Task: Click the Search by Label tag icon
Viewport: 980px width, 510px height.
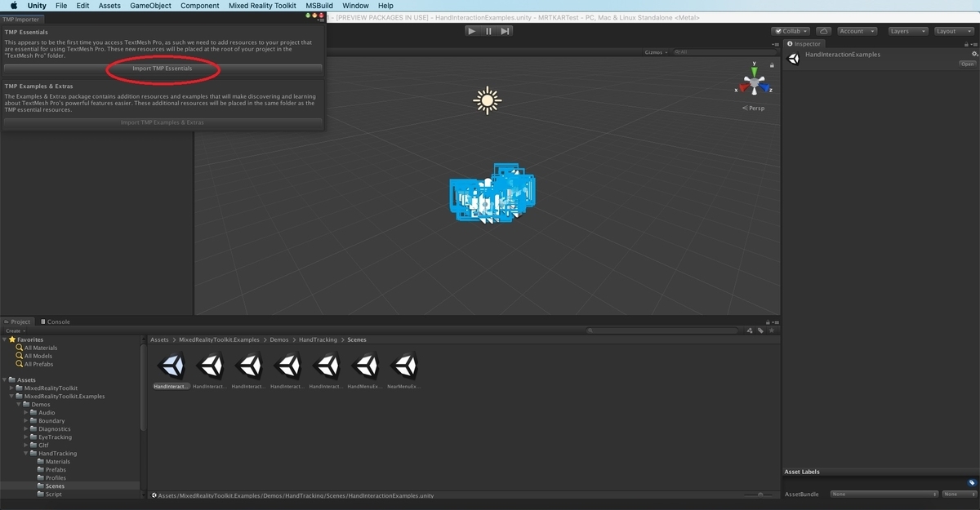Action: coord(760,330)
